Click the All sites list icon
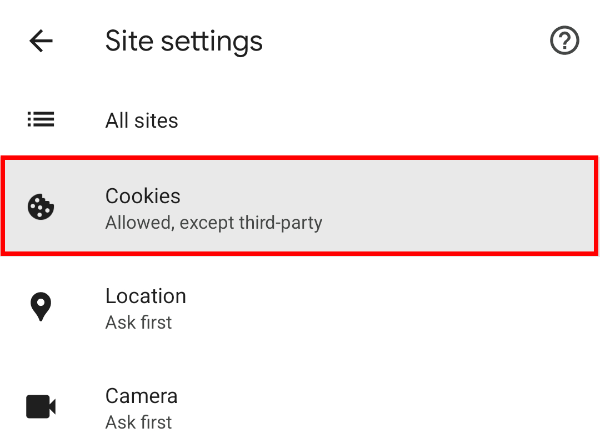Screen dimensions: 600x444 click(x=41, y=120)
